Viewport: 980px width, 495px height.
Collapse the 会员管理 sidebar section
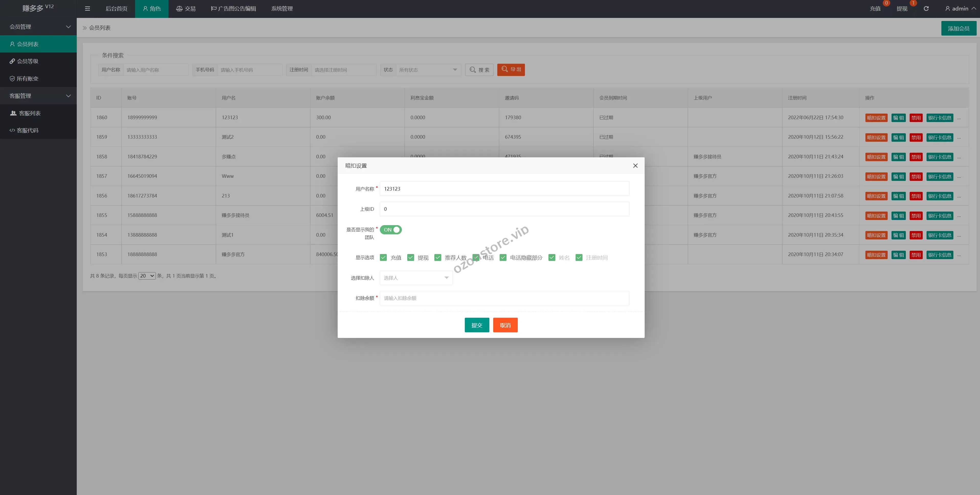[38, 27]
